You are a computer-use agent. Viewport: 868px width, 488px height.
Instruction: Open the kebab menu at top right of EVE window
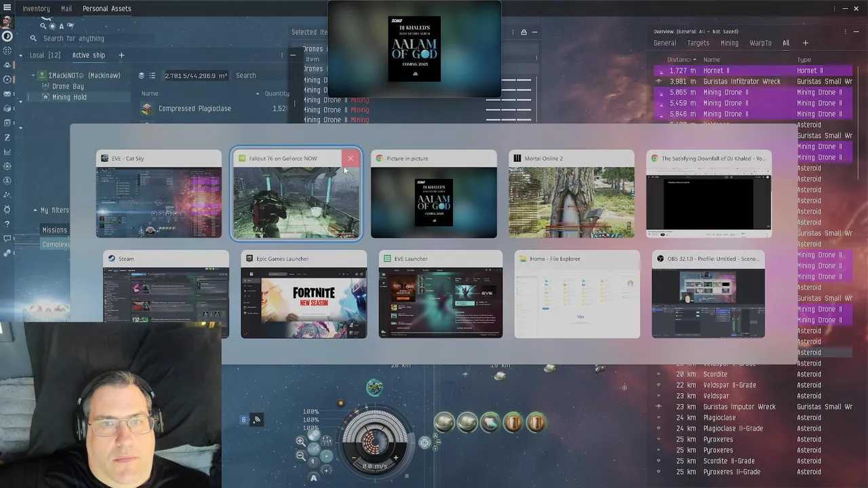pyautogui.click(x=834, y=8)
